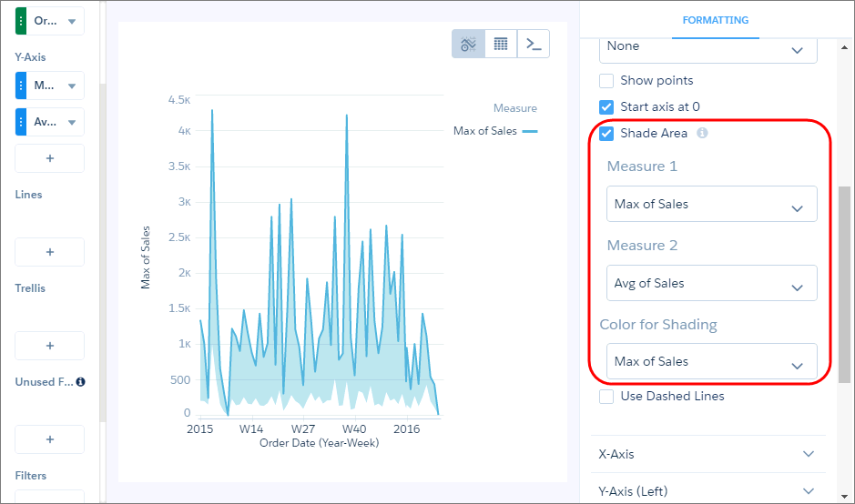Open Color for Shading dropdown

tap(712, 361)
